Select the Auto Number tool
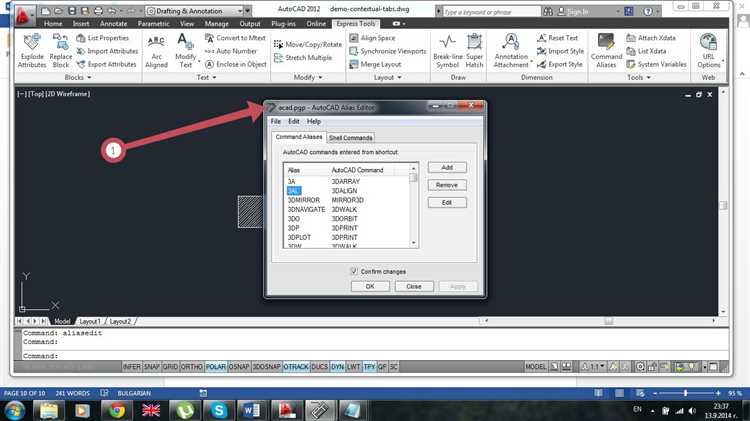Image resolution: width=750 pixels, height=421 pixels. pyautogui.click(x=231, y=51)
